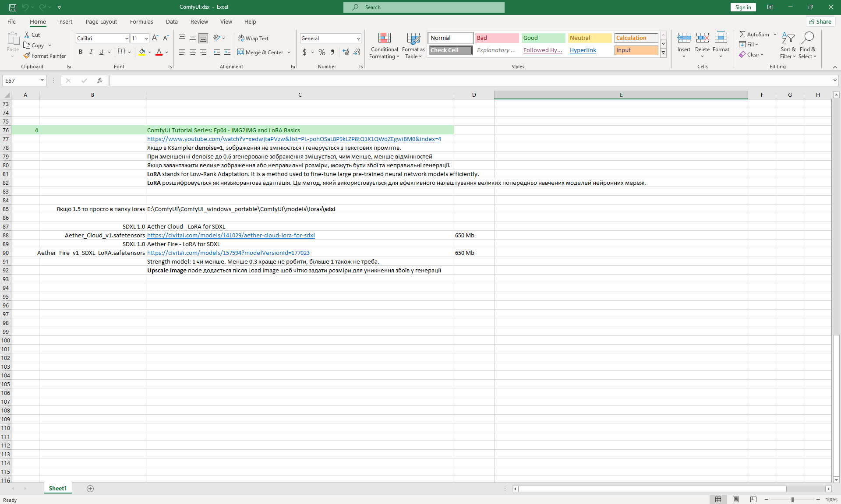Open the Calibri font name dropdown
This screenshot has height=504, width=841.
pos(127,39)
